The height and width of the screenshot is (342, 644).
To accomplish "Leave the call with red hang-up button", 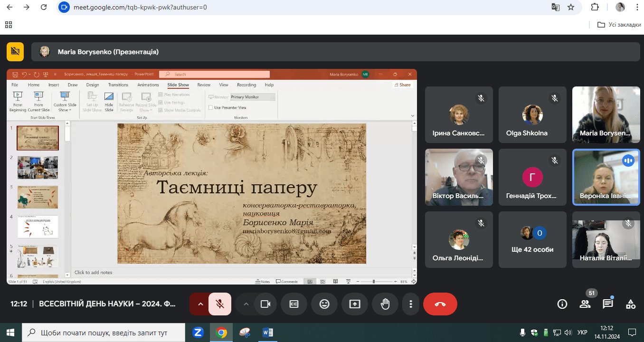I will [440, 304].
